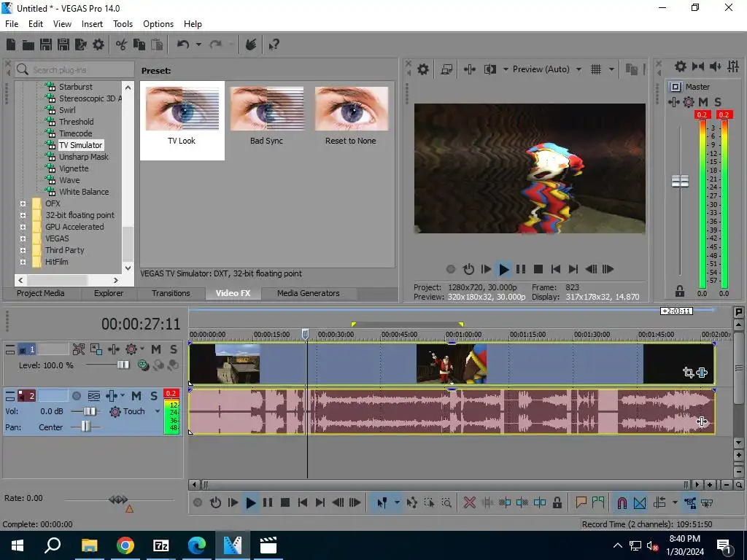747x560 pixels.
Task: Expand the 32-bit floating point folder
Action: click(x=23, y=215)
